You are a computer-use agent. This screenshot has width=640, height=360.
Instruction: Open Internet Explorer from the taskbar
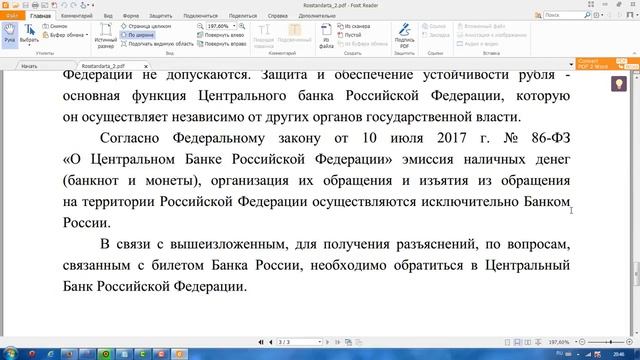(x=50, y=354)
